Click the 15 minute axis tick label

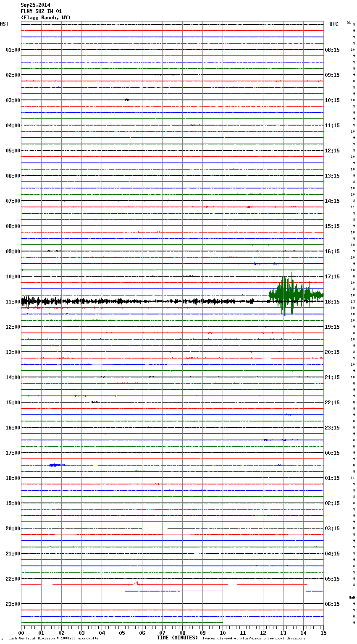click(323, 633)
